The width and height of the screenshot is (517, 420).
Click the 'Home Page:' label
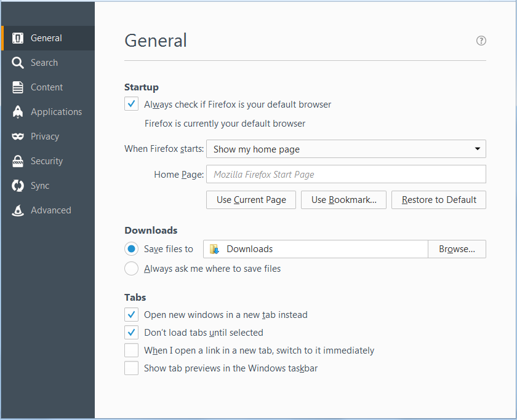(x=178, y=174)
